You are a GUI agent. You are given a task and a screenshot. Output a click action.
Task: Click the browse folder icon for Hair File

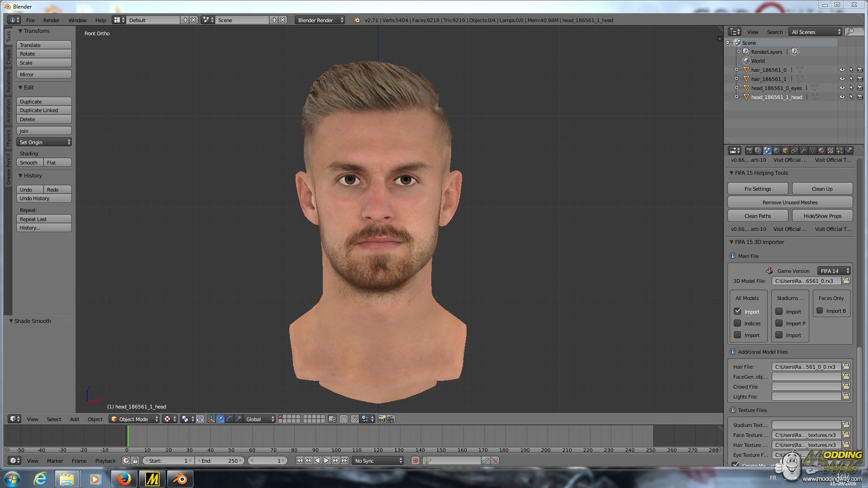tap(846, 366)
